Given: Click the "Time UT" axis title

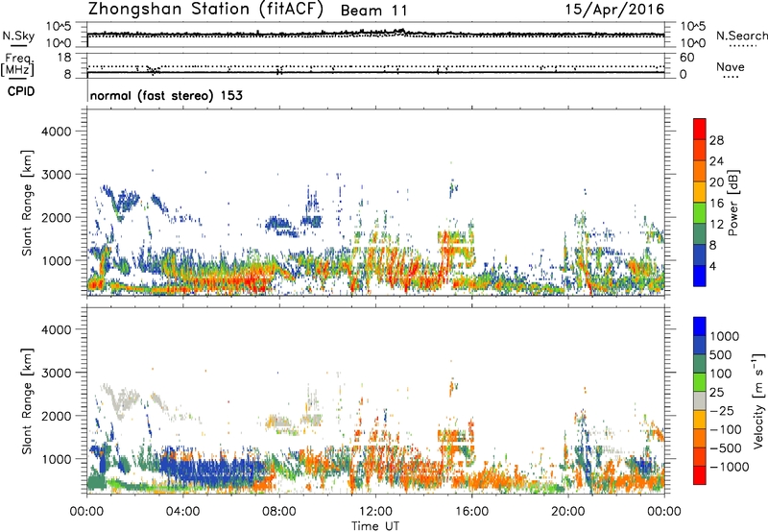Looking at the screenshot, I should tap(375, 525).
